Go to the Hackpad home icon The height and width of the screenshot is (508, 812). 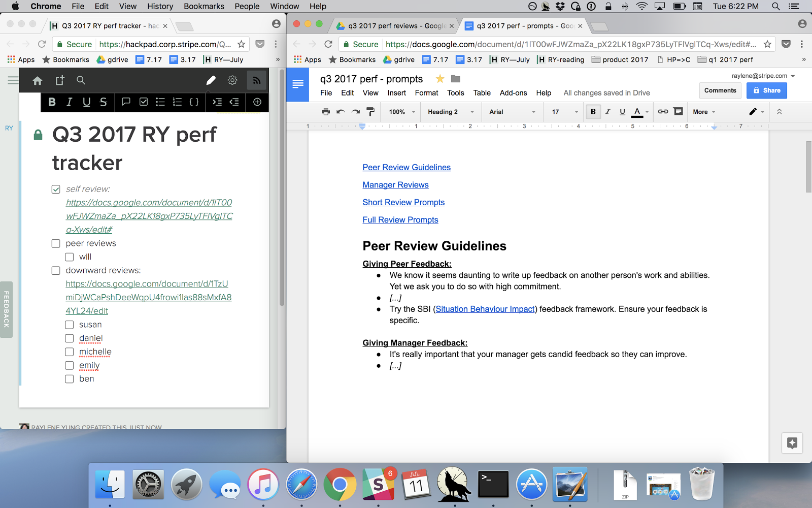click(38, 80)
